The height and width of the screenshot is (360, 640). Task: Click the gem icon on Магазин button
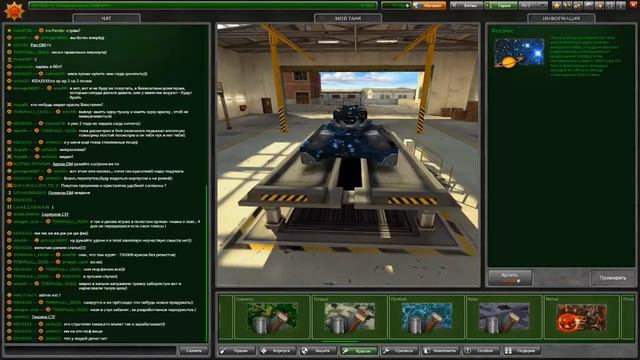tap(418, 5)
